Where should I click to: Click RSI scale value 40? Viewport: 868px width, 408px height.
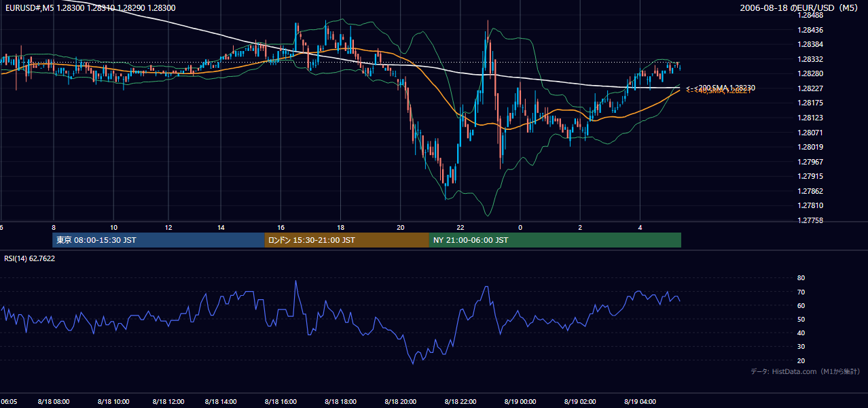[801, 333]
